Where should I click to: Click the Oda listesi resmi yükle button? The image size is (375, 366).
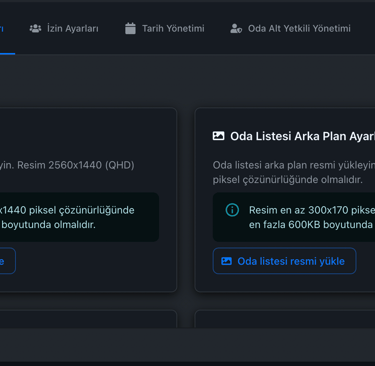pyautogui.click(x=284, y=261)
